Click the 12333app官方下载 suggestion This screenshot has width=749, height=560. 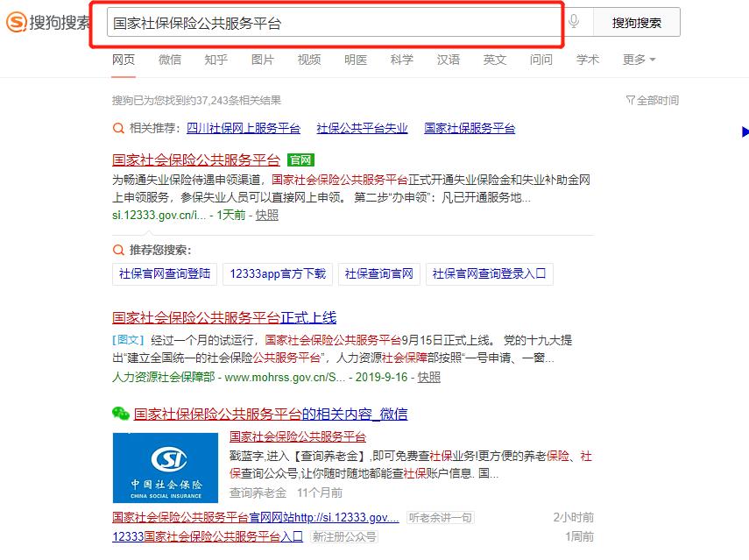tap(278, 273)
